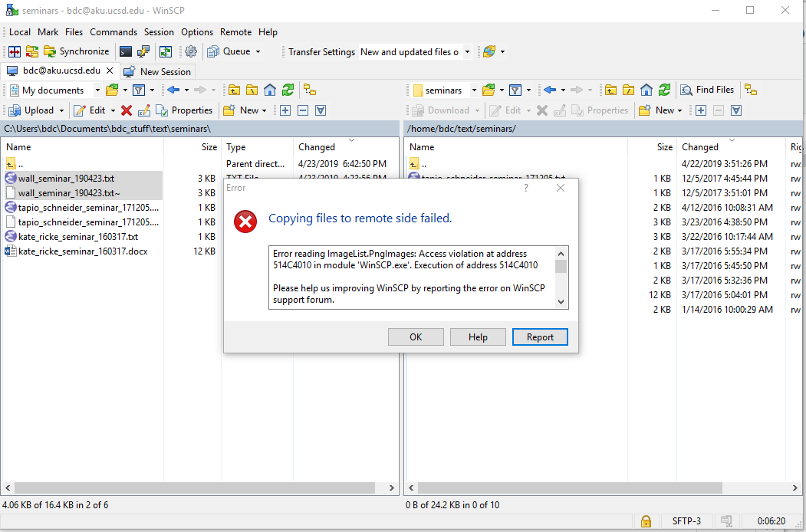Toggle remote directory tree beside Find Files
The width and height of the screenshot is (806, 532).
pos(751,90)
